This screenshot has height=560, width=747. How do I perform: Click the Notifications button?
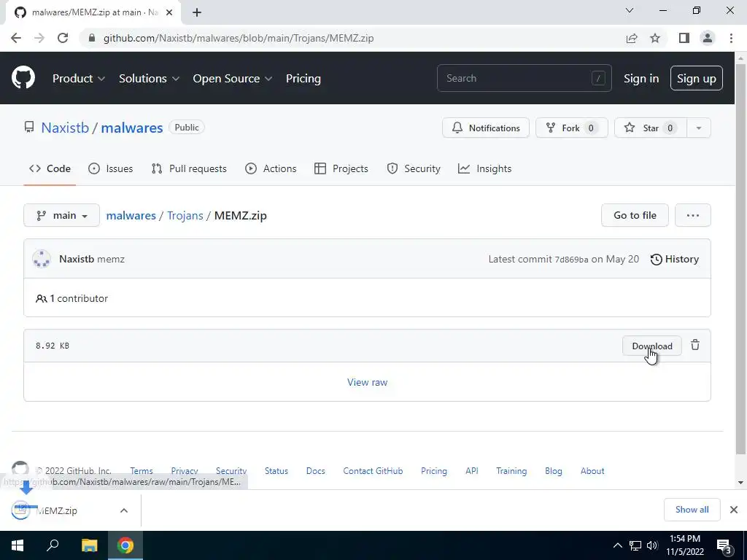coord(485,128)
